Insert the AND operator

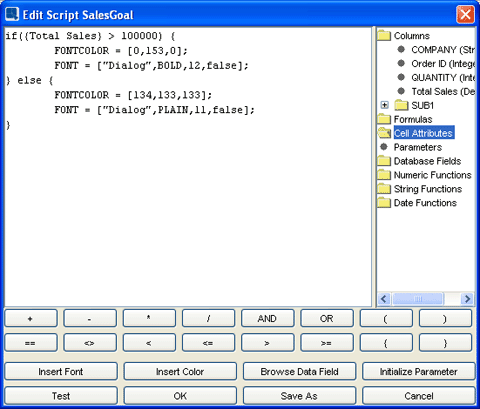pos(268,318)
